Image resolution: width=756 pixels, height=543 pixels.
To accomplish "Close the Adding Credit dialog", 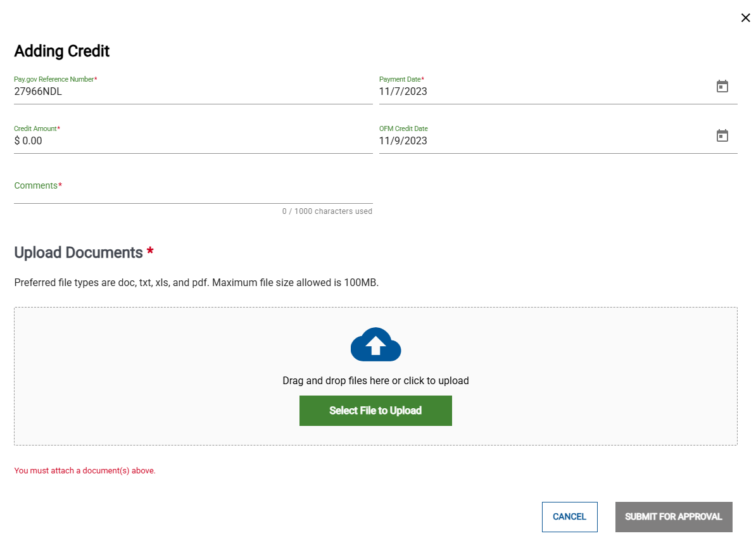I will point(745,18).
